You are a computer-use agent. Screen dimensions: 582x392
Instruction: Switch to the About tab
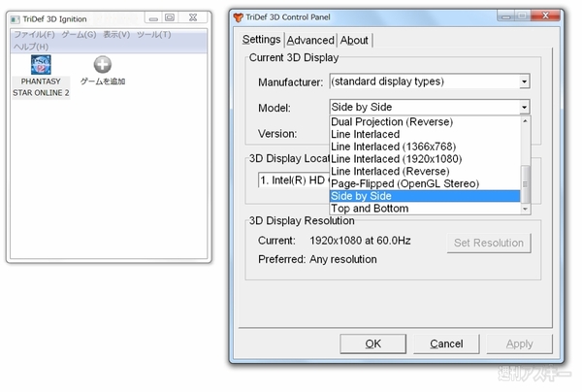pyautogui.click(x=354, y=40)
